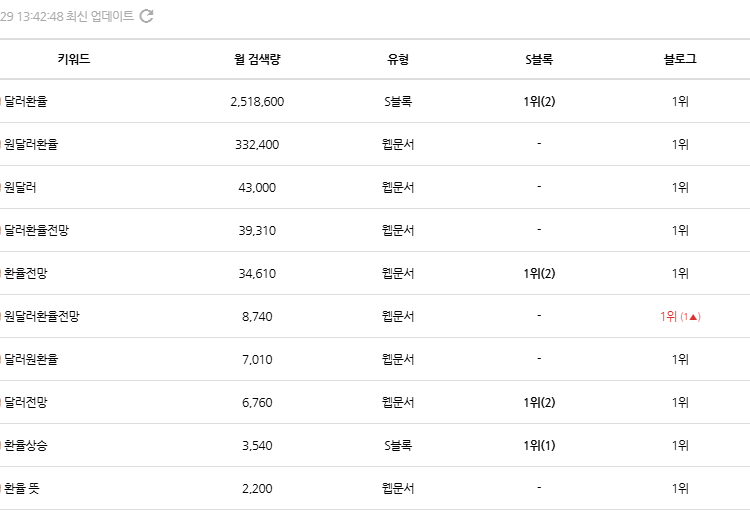Click the 1위(2) S블록 rank for 달러환율
This screenshot has height=510, width=750.
tap(538, 101)
